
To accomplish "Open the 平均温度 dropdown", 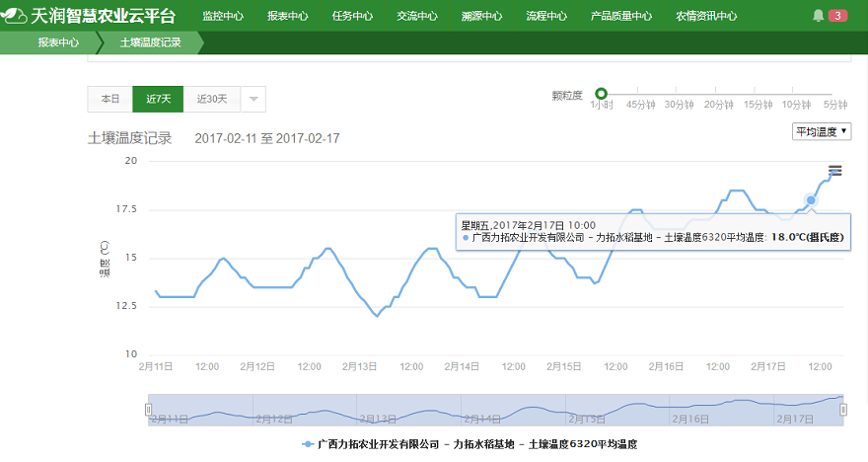I will tap(823, 131).
